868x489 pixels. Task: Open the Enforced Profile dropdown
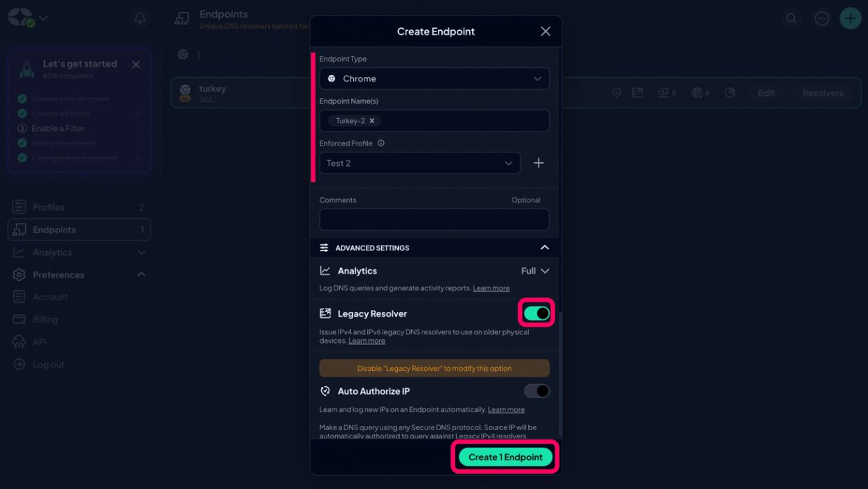click(x=420, y=163)
